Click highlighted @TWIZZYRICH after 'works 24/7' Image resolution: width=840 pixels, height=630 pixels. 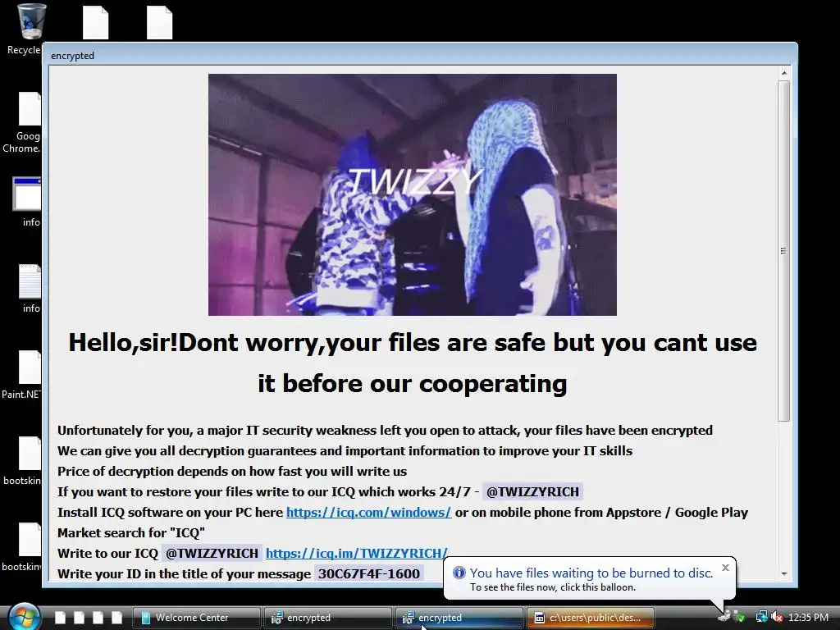tap(532, 492)
